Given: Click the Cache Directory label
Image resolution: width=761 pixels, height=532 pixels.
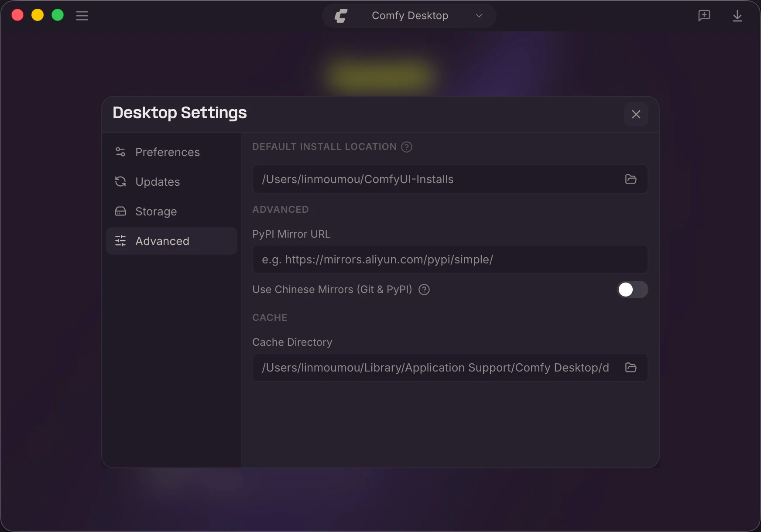Looking at the screenshot, I should point(292,342).
